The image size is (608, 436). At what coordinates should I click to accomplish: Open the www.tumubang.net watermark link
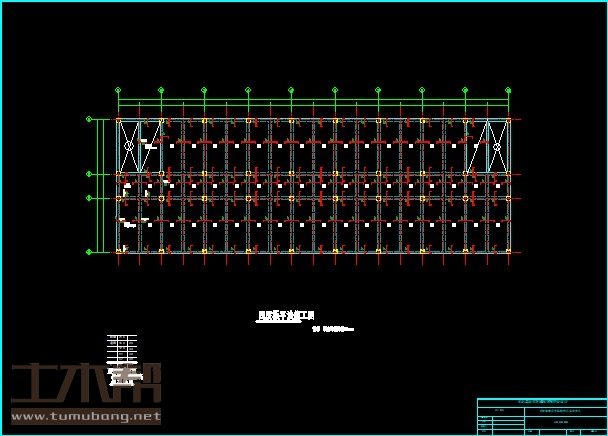[x=85, y=417]
